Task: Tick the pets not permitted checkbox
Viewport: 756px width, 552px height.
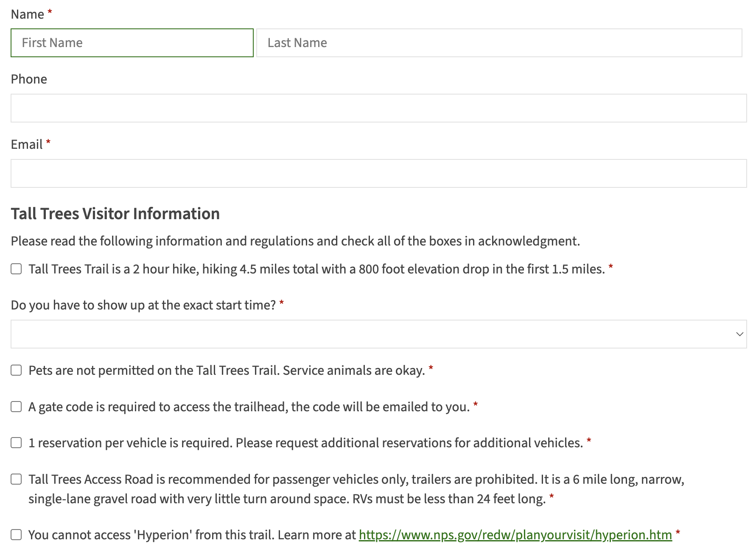Action: point(16,371)
